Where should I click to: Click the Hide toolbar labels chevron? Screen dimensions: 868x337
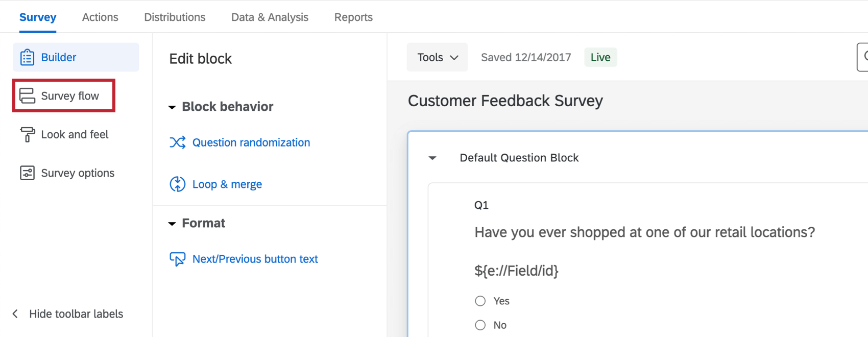pyautogui.click(x=15, y=314)
